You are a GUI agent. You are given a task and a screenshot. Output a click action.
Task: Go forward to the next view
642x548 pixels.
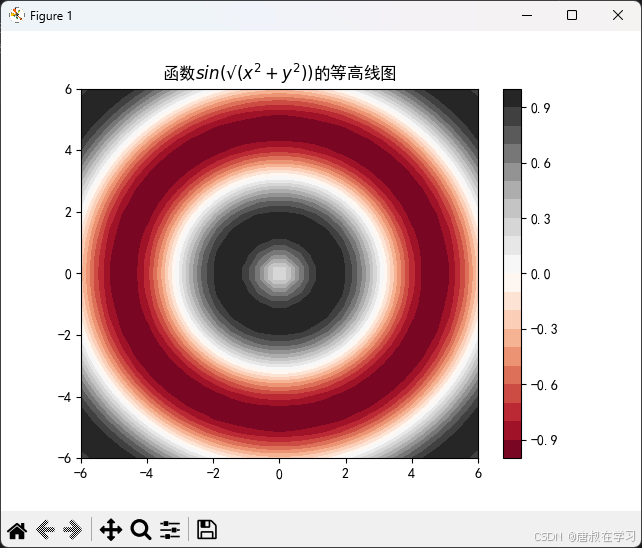[x=72, y=530]
